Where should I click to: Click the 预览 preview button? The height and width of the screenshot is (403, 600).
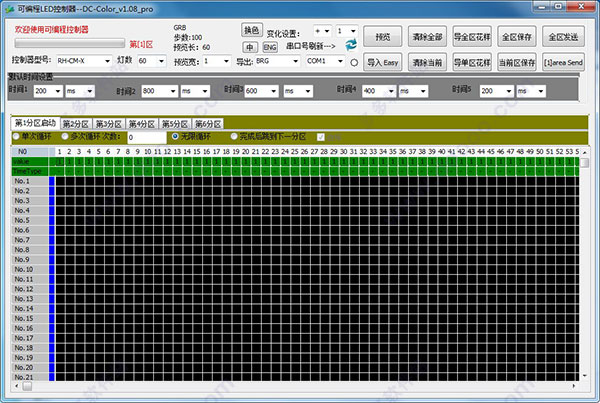click(383, 37)
